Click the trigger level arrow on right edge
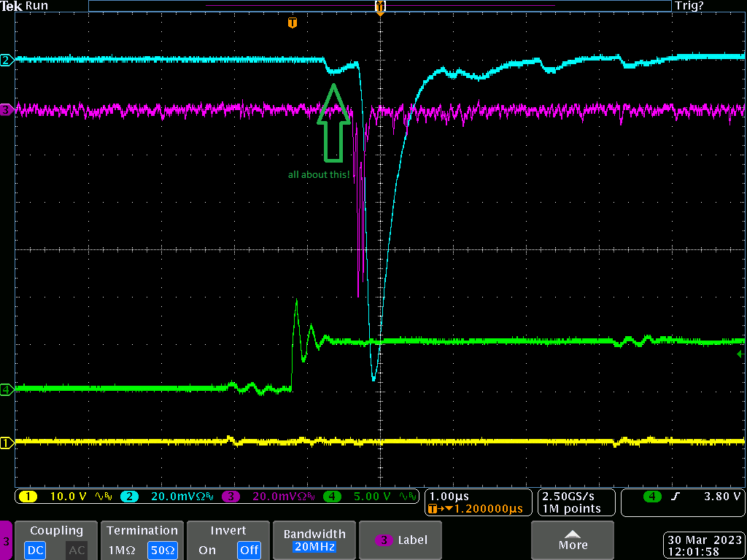The width and height of the screenshot is (747, 560). pyautogui.click(x=740, y=354)
